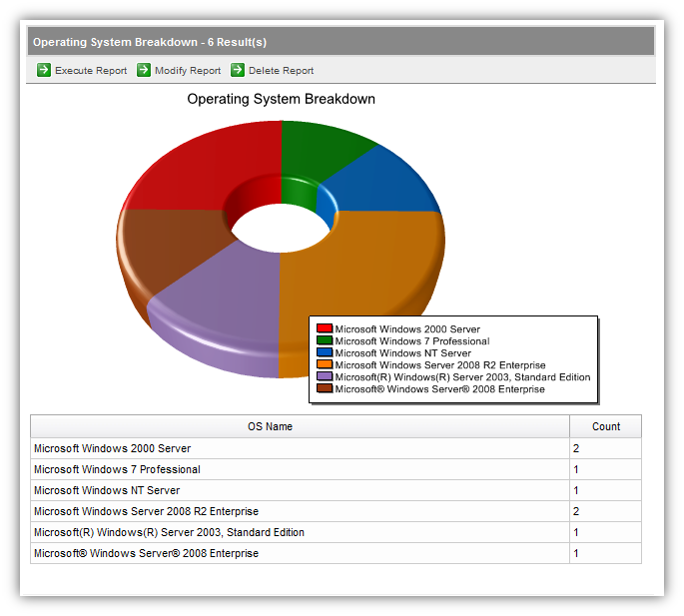This screenshot has width=684, height=616.
Task: Click legend label Microsoft Windows 7 Professional
Action: tap(412, 341)
